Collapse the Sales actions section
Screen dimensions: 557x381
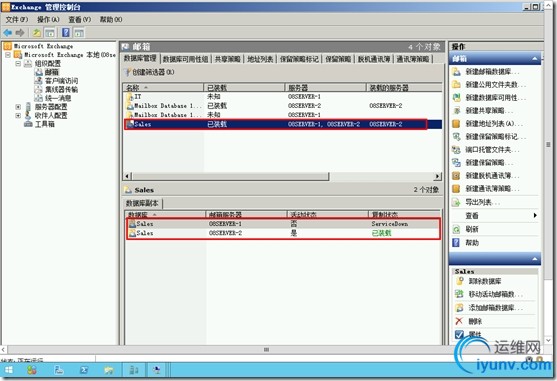535,259
